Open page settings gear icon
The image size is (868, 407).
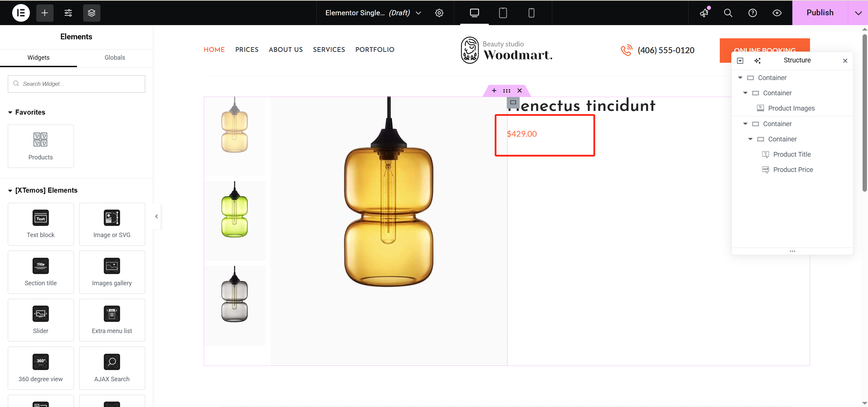coord(439,13)
